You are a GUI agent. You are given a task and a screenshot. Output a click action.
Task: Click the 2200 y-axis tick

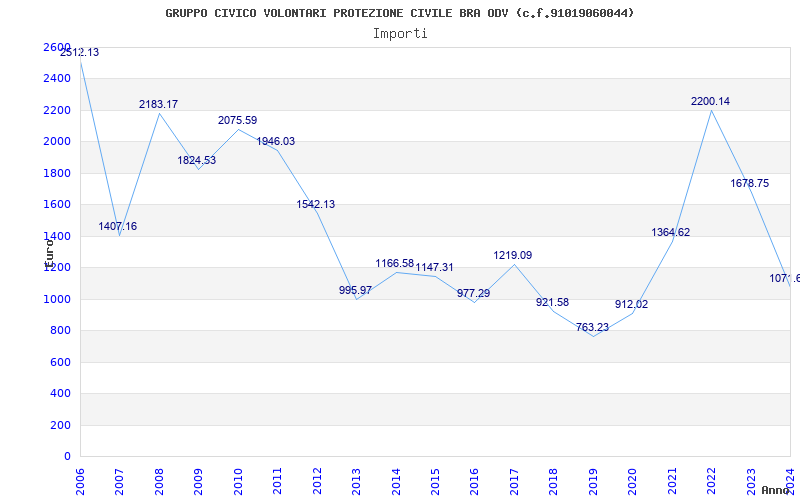pos(57,110)
